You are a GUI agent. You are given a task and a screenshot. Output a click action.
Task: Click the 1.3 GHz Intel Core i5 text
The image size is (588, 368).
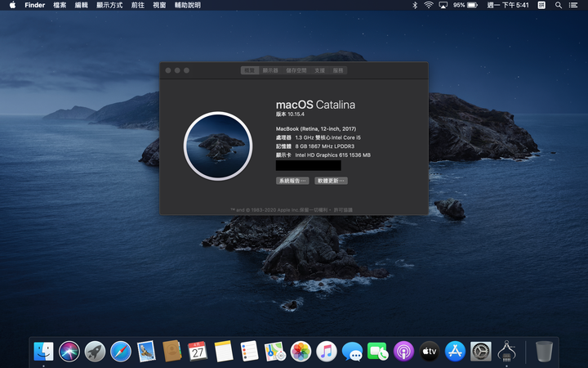(327, 137)
